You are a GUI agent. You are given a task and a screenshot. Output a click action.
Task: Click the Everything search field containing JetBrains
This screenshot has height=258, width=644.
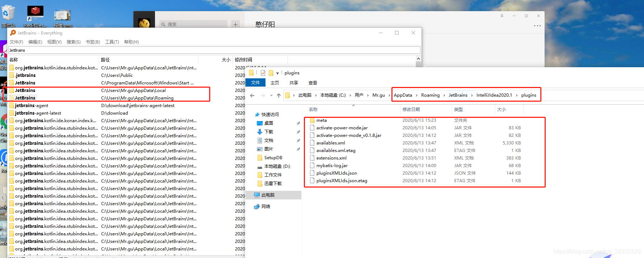coord(214,50)
